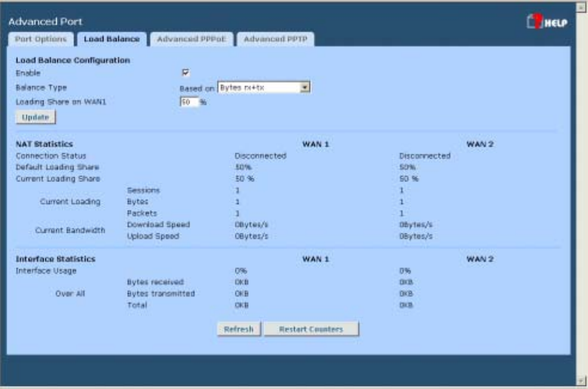
Task: Click the scrollbar down arrow
Action: (x=581, y=381)
